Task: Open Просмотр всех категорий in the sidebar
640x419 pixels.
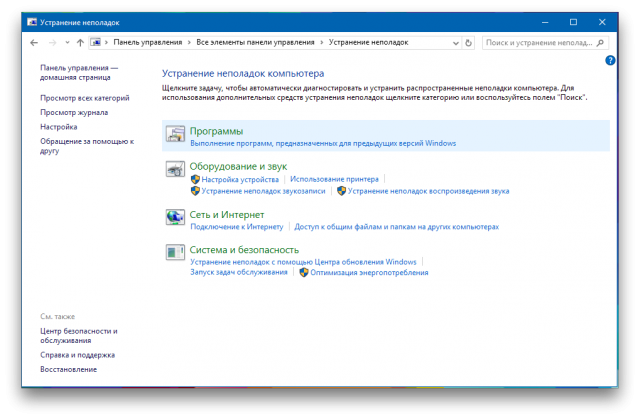Action: pyautogui.click(x=85, y=98)
